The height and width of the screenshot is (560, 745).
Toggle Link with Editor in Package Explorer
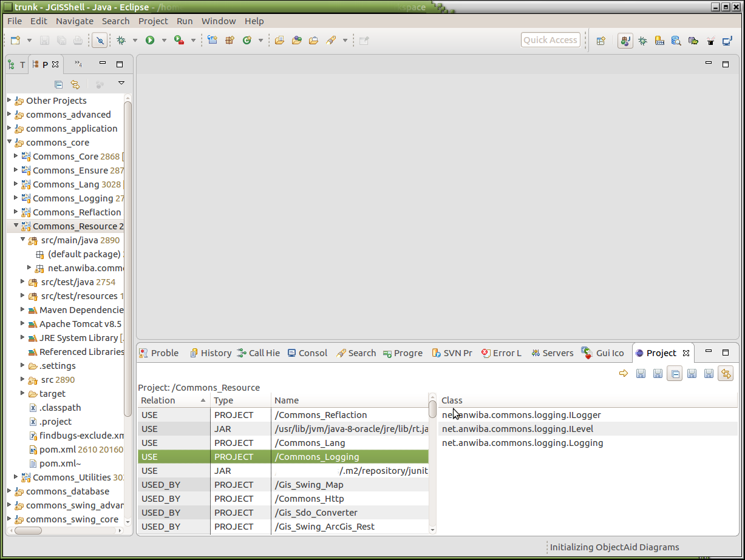[75, 84]
